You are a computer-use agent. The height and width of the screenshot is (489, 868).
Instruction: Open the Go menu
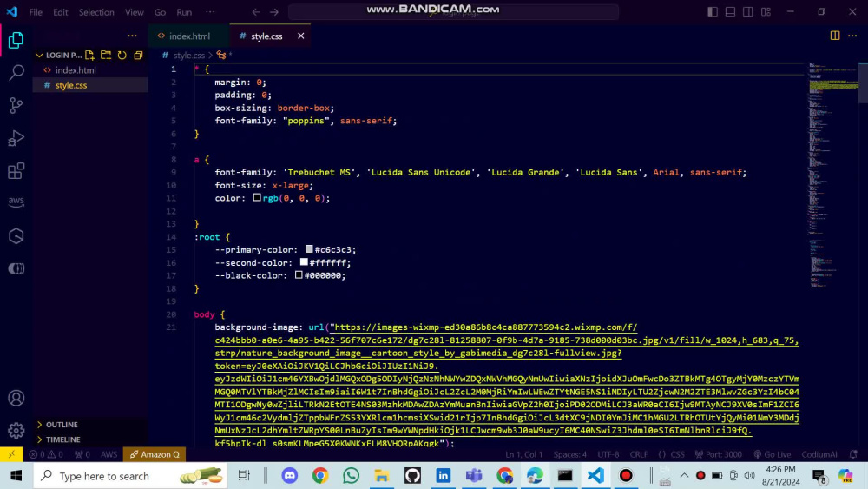tap(160, 12)
